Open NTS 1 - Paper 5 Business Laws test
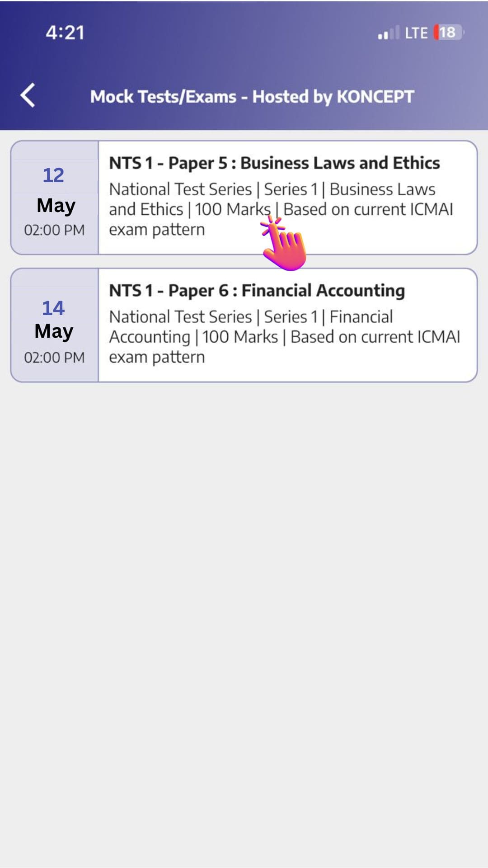488x868 pixels. click(274, 163)
